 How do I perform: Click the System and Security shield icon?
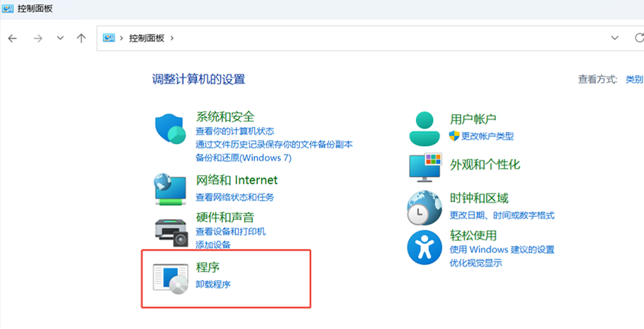pyautogui.click(x=170, y=129)
